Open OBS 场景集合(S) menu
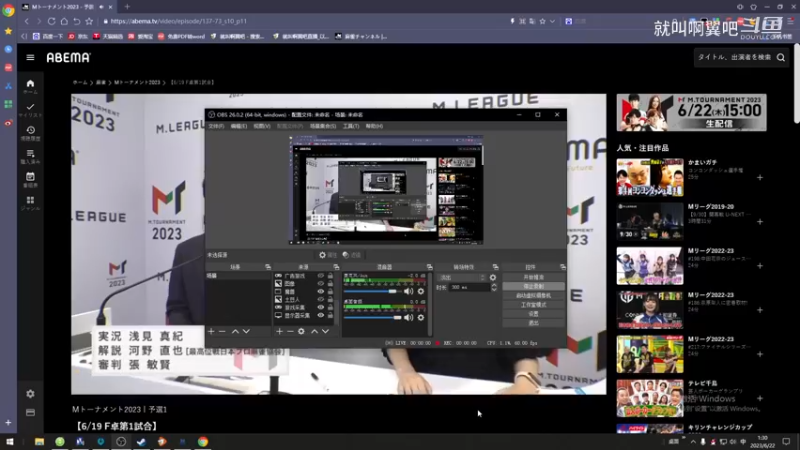Screen dimensions: 800x450 pyautogui.click(x=322, y=126)
